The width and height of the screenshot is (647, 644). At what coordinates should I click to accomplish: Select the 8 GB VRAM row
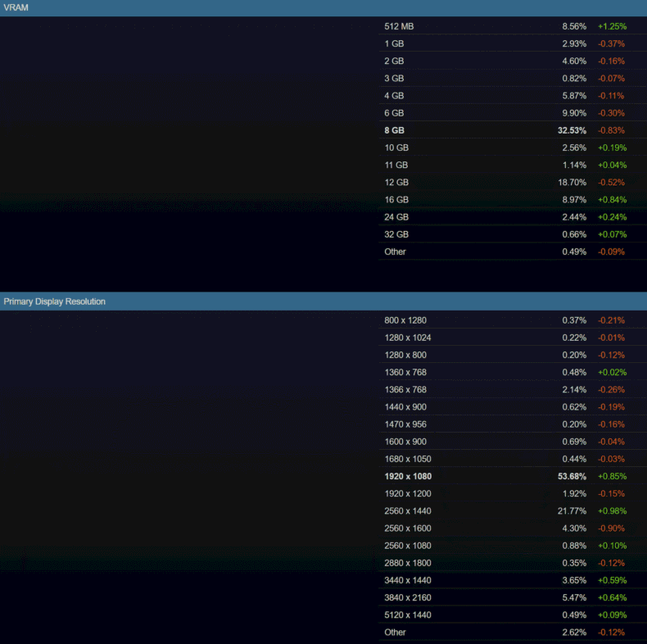[396, 130]
